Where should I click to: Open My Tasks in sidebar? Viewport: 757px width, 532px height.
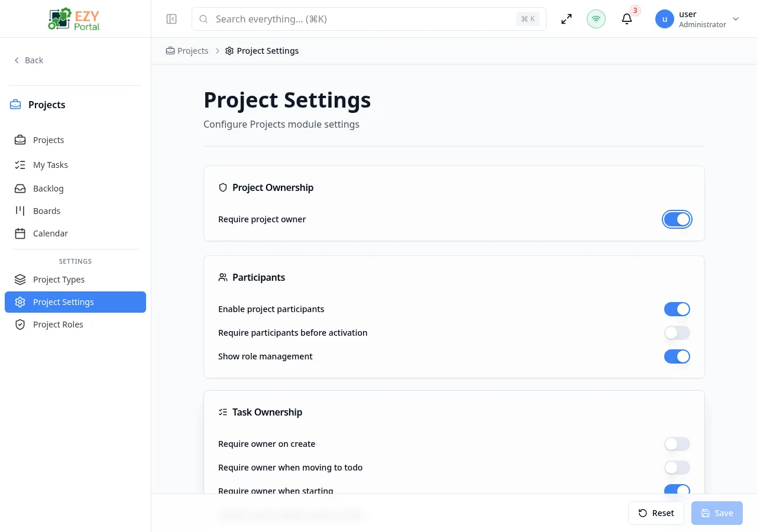(75, 165)
